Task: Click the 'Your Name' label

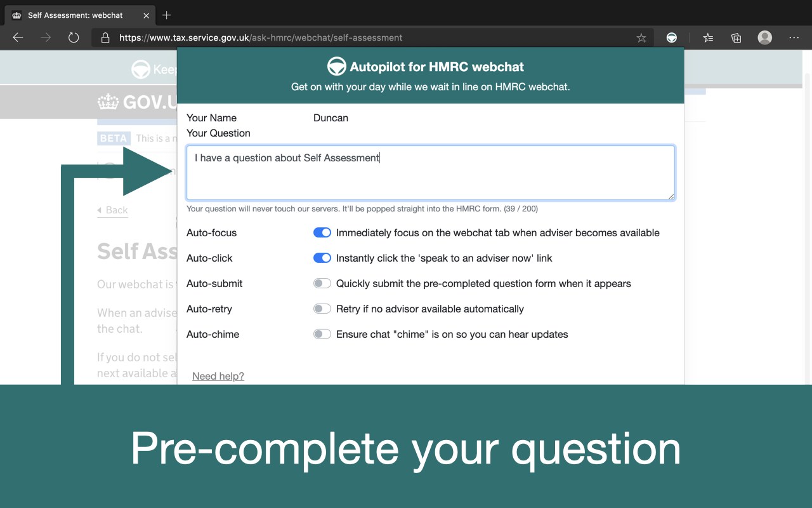Action: click(x=211, y=118)
